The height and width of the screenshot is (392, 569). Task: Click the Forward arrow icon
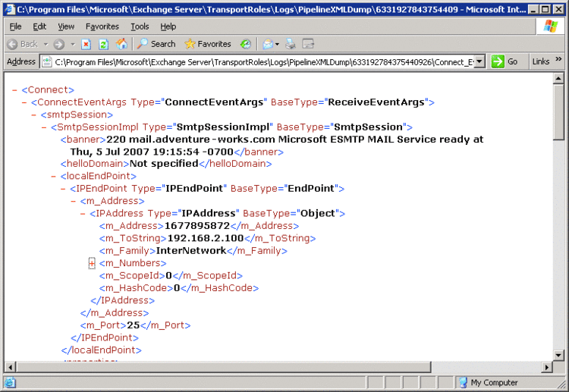(58, 44)
